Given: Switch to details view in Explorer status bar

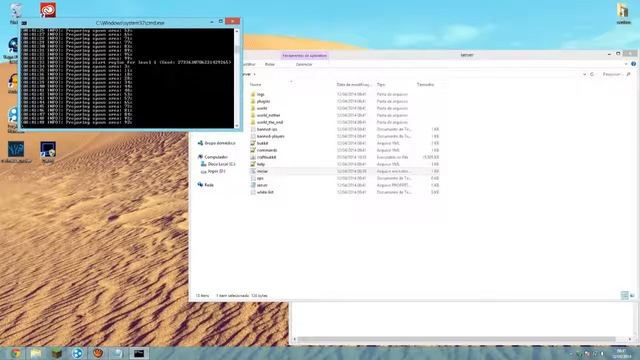Looking at the screenshot, I should (x=624, y=296).
